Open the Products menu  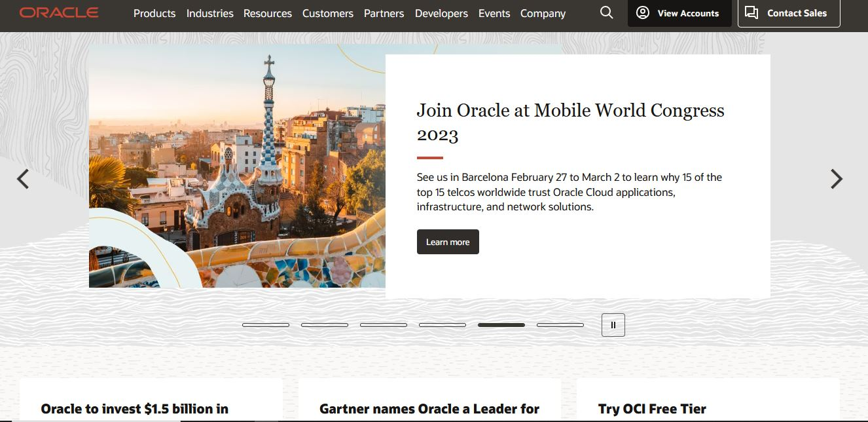coord(154,13)
